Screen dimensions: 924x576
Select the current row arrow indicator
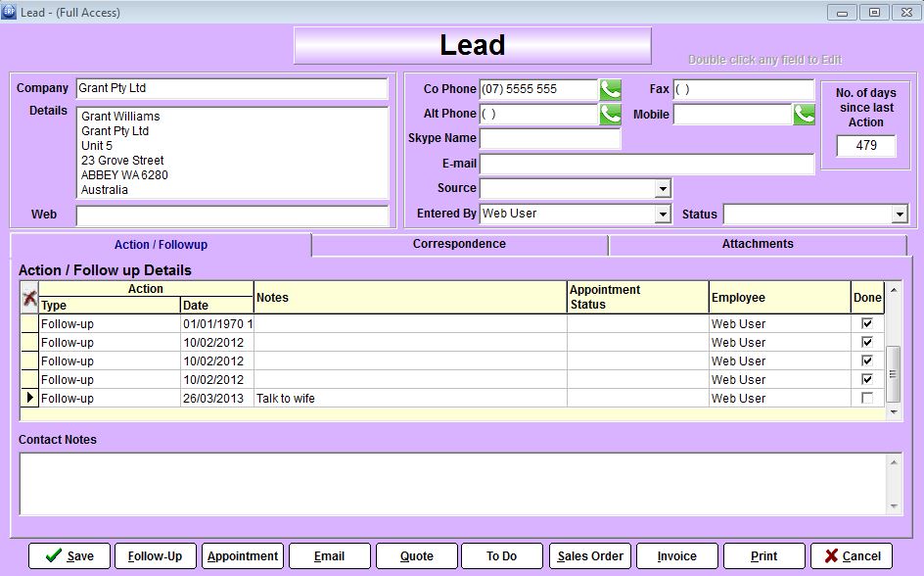coord(29,399)
